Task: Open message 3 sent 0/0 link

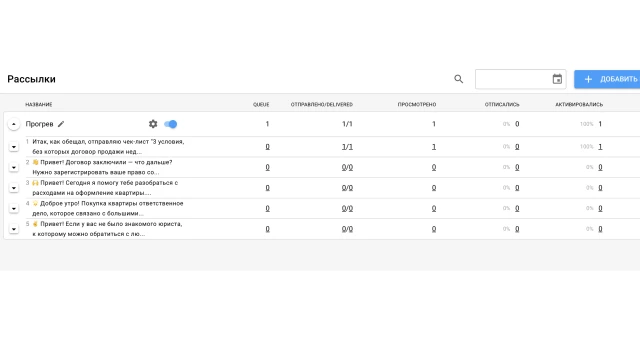Action: (x=347, y=188)
